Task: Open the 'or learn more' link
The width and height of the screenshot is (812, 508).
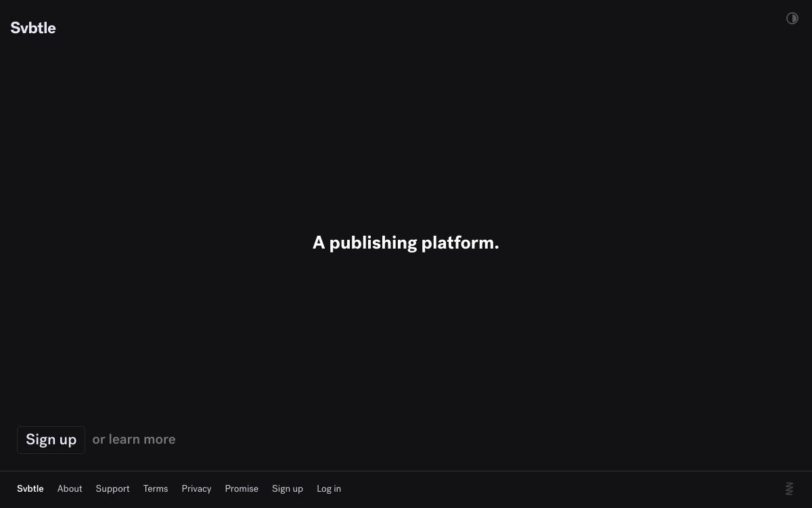Action: pos(134,440)
